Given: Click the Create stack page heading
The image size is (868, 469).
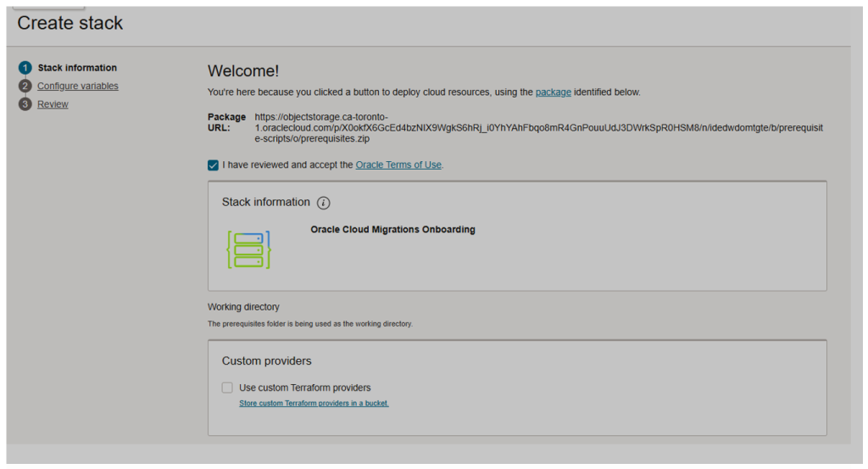Looking at the screenshot, I should click(70, 23).
